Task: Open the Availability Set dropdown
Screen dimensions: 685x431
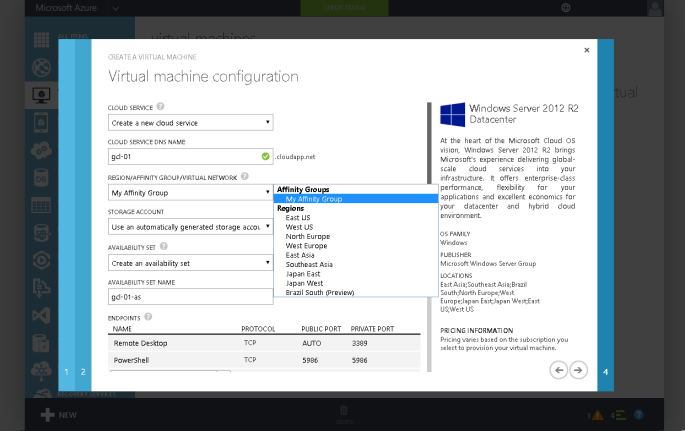Action: tap(190, 263)
